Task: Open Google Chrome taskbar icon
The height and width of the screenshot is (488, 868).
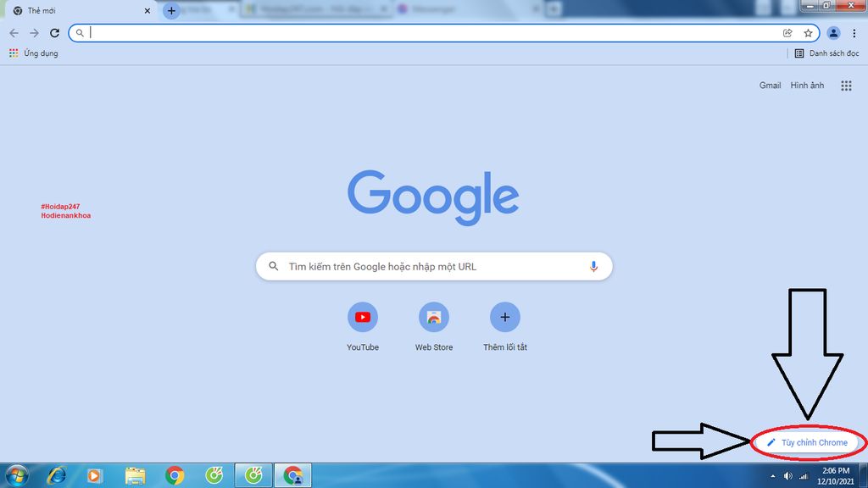Action: (x=175, y=475)
